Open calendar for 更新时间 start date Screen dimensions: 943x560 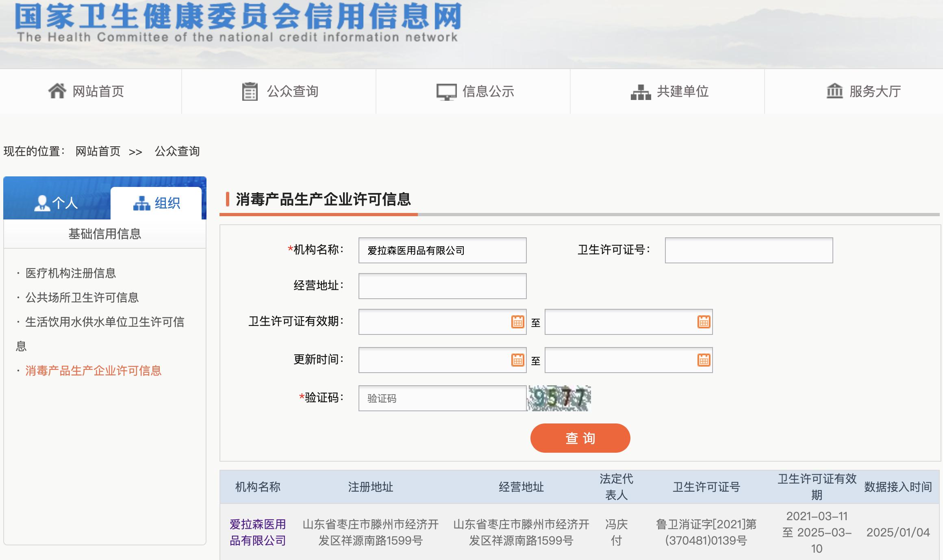point(517,360)
